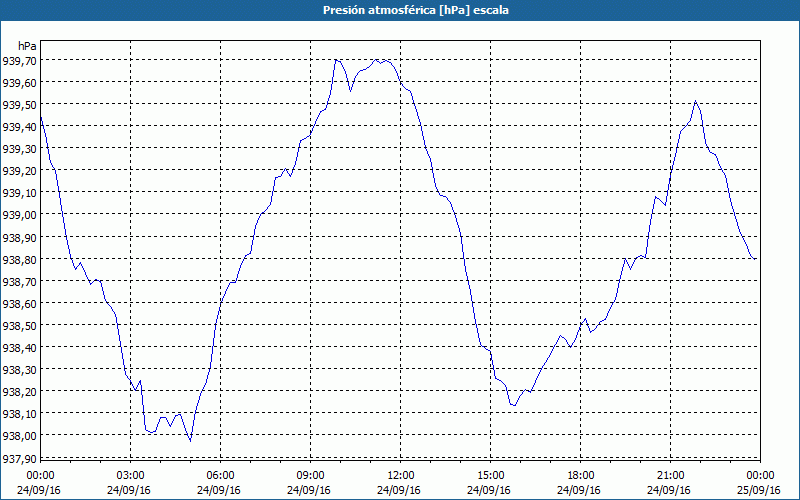
Task: Click the 21:00 time label on the x-axis
Action: coord(670,476)
